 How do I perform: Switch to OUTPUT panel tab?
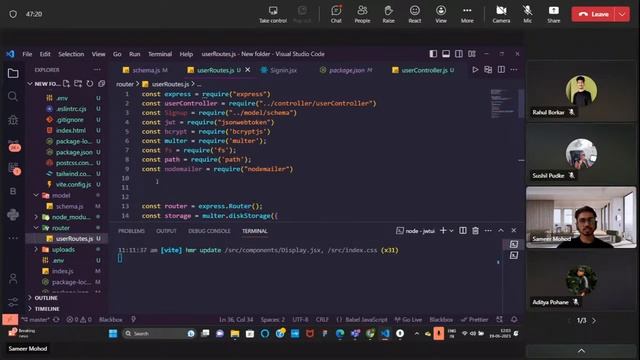tap(166, 231)
